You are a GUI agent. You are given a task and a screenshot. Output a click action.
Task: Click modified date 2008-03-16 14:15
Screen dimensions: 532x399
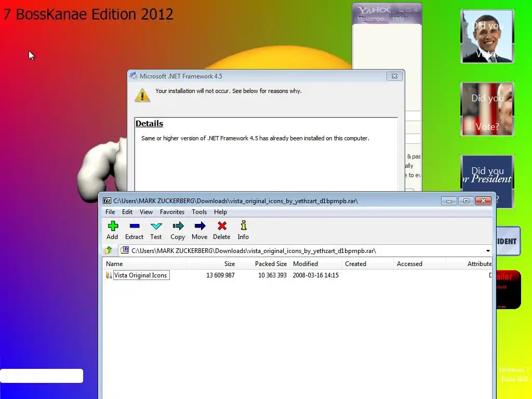pos(315,275)
